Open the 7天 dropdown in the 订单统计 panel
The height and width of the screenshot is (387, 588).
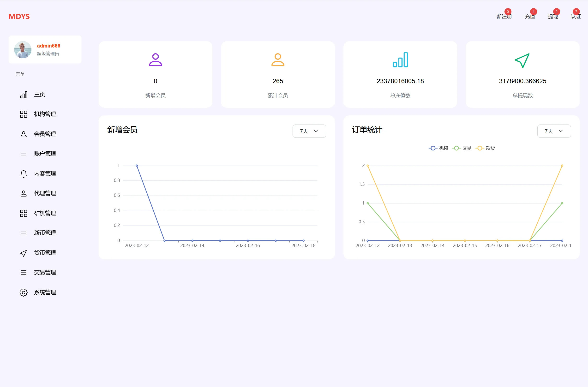(x=554, y=131)
